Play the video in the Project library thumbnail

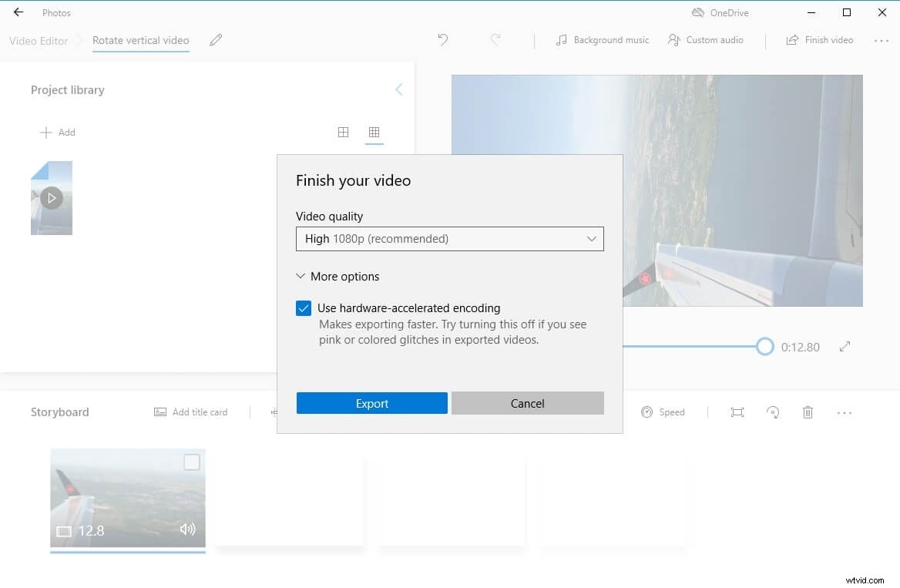point(52,197)
